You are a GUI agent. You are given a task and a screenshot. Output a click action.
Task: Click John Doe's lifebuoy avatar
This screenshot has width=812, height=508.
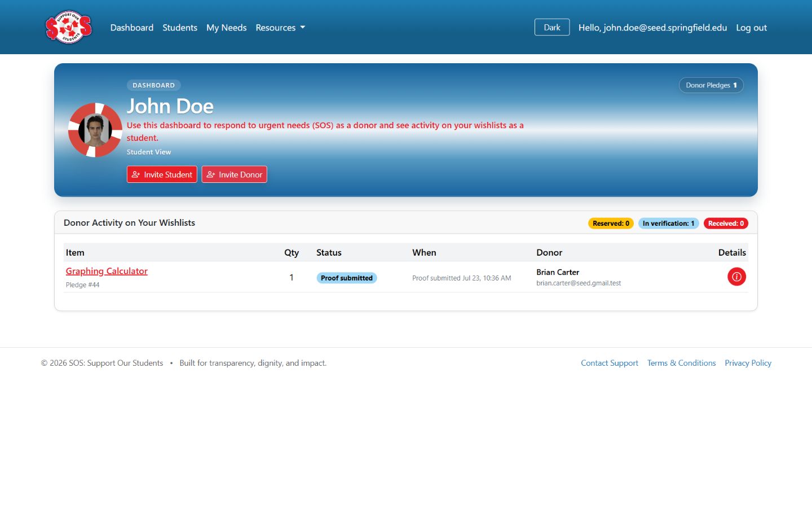95,130
